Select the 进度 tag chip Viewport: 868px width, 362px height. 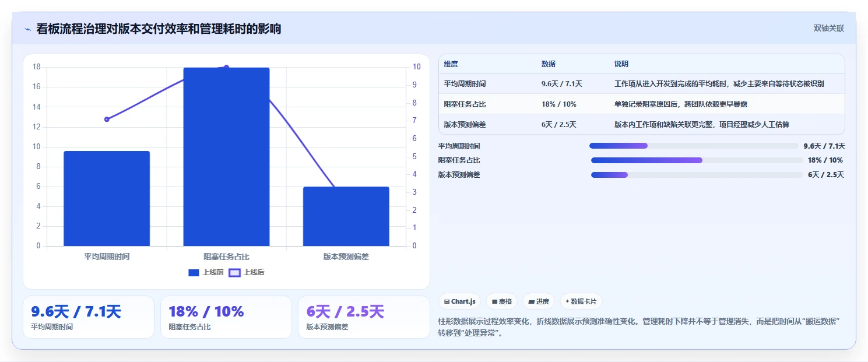(539, 301)
